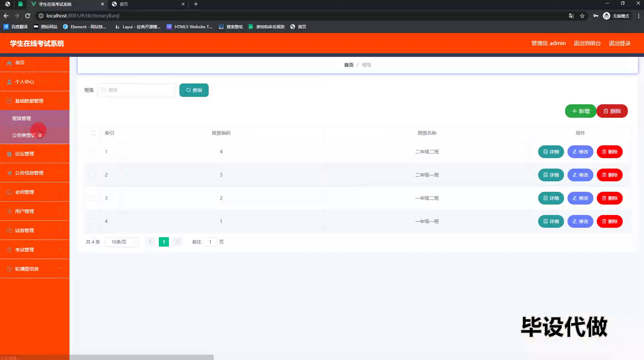Collapse the 基础数据管理 menu chevron
Viewport: 644px width, 360px height.
(61, 101)
